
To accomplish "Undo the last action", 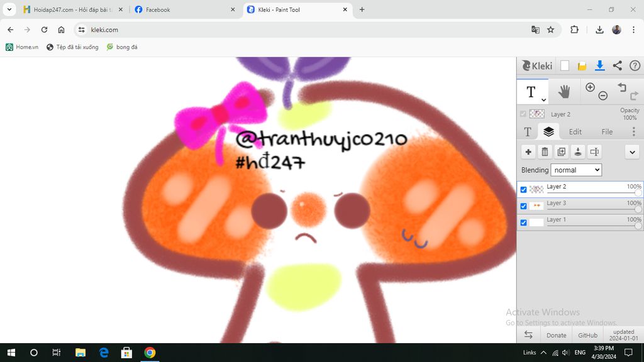I will (x=622, y=87).
